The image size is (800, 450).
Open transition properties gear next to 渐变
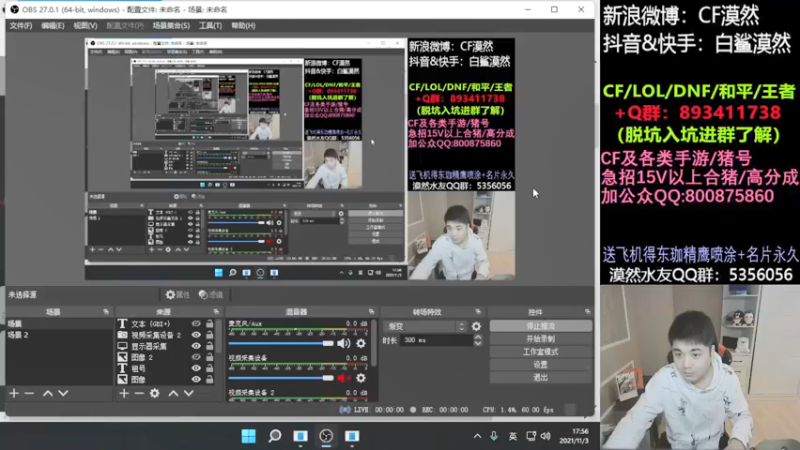(x=477, y=326)
